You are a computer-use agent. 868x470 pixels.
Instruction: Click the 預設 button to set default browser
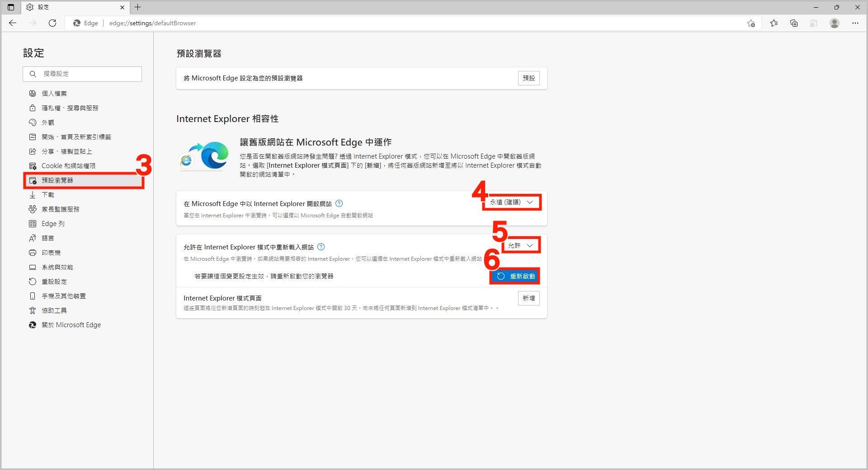(x=528, y=78)
